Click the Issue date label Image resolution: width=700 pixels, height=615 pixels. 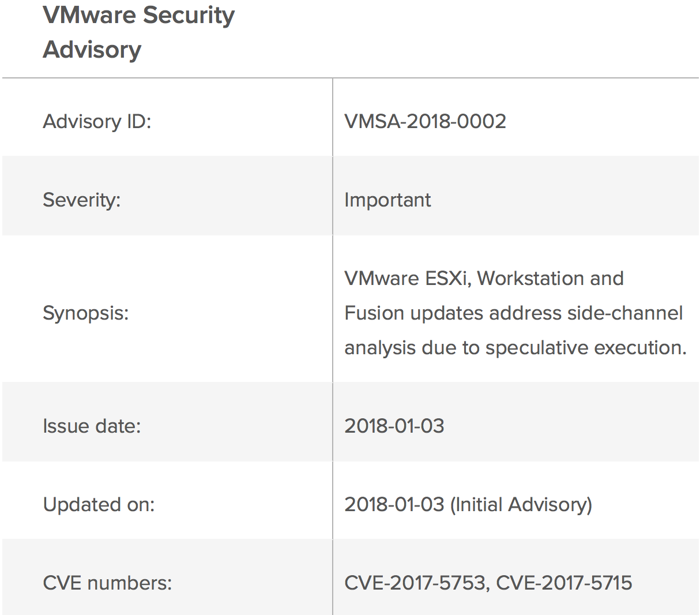coord(92,426)
